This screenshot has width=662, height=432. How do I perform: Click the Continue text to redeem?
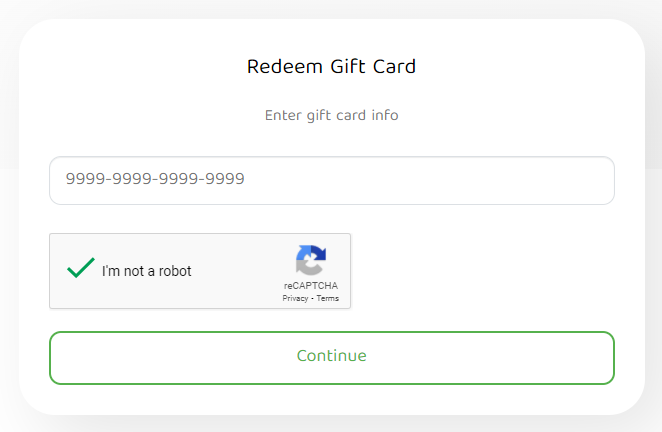(x=331, y=356)
